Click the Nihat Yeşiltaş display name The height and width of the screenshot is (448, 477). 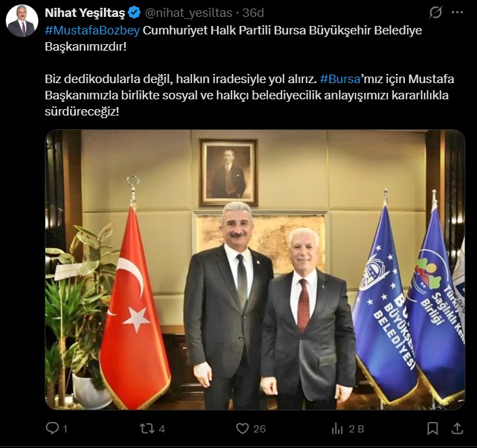point(85,13)
